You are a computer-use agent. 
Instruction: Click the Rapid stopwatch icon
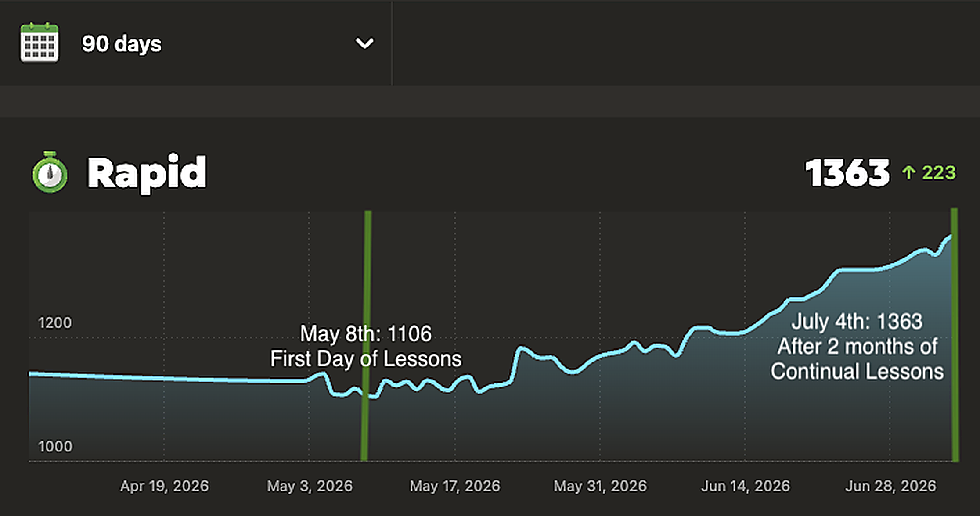pyautogui.click(x=50, y=172)
